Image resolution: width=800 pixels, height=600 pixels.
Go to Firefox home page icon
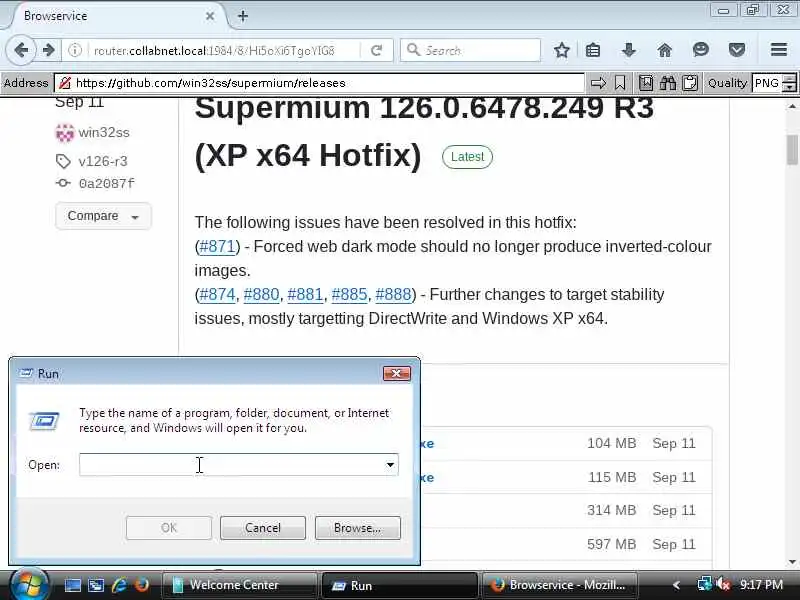click(665, 50)
